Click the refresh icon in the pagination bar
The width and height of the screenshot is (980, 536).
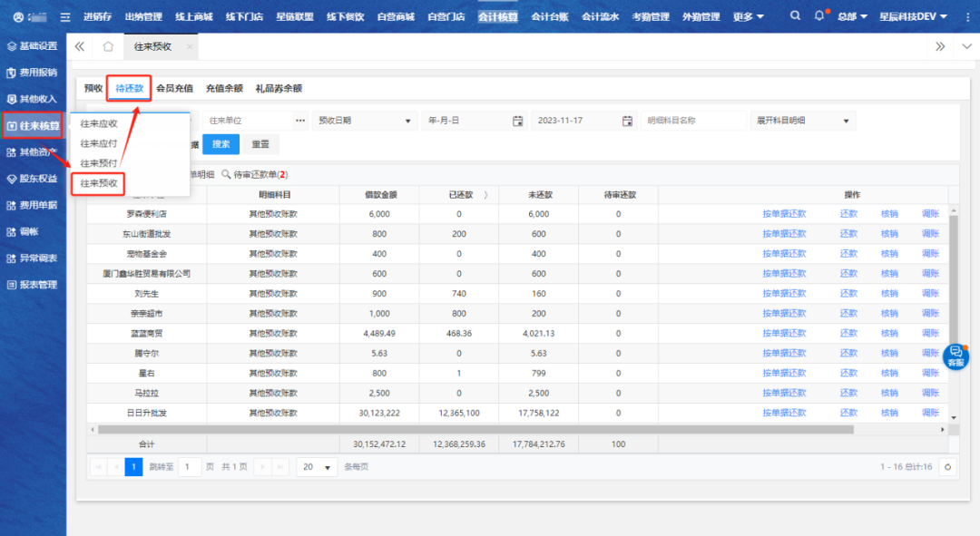click(x=947, y=466)
